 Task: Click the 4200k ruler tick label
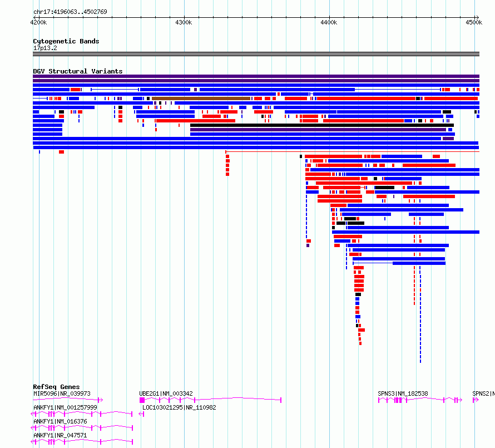pos(38,22)
